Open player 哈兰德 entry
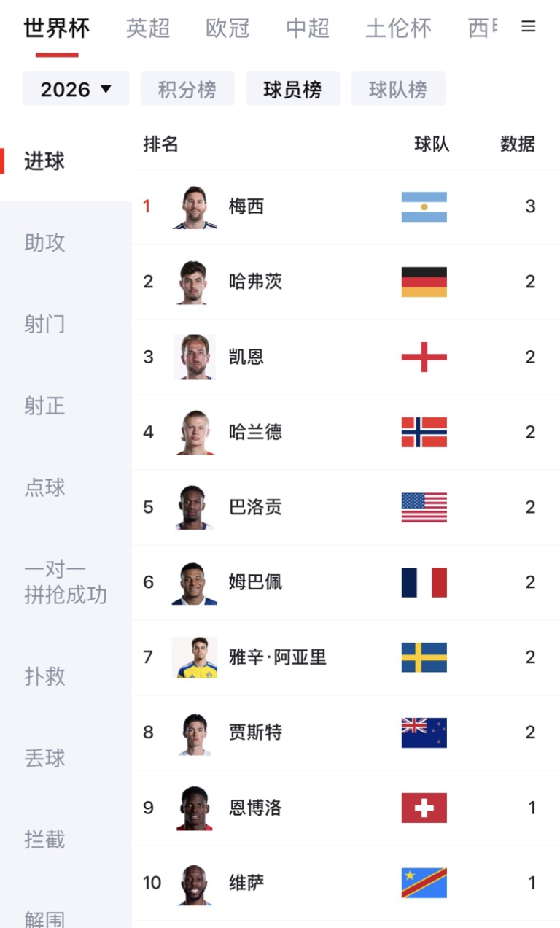The image size is (560, 928). pos(346,432)
